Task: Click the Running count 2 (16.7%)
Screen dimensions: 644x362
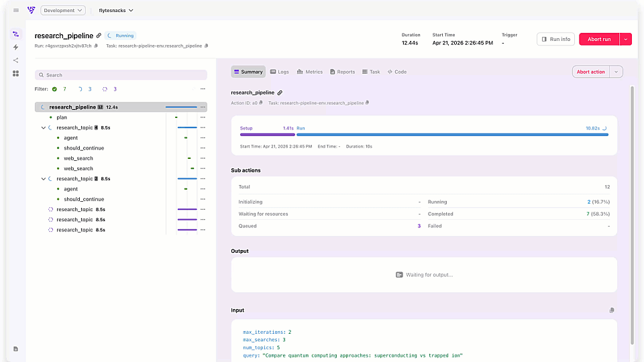Action: pyautogui.click(x=598, y=202)
